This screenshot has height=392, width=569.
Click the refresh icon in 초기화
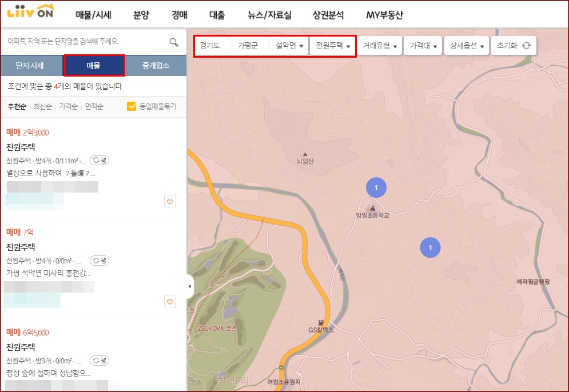click(x=526, y=46)
